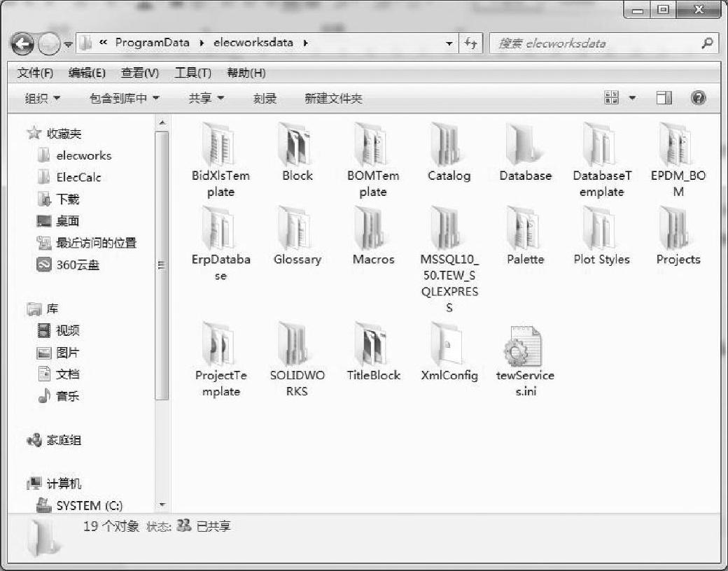728x571 pixels.
Task: Expand the 组织 (Organize) dropdown
Action: [x=43, y=99]
